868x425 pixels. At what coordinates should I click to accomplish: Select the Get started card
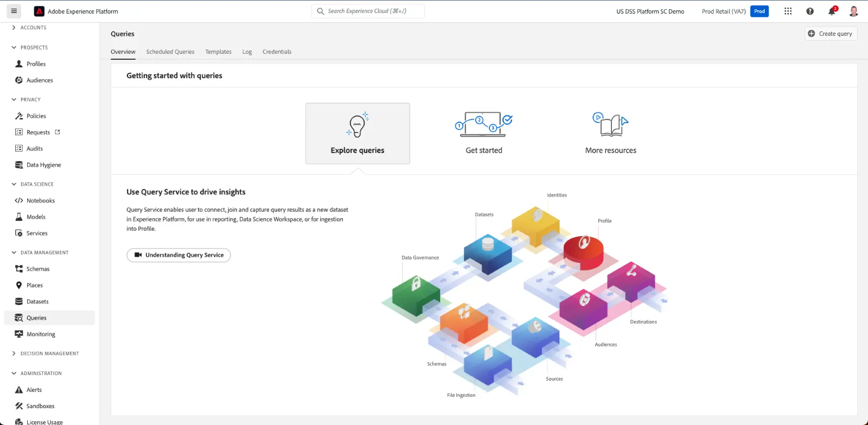(x=484, y=134)
